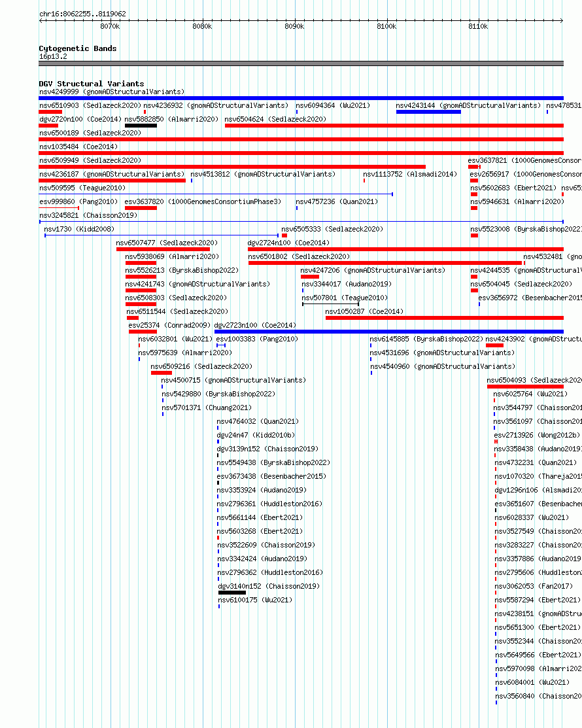Open dgv2723n100 Coe2014 variant
The height and width of the screenshot is (728, 582).
tap(255, 326)
